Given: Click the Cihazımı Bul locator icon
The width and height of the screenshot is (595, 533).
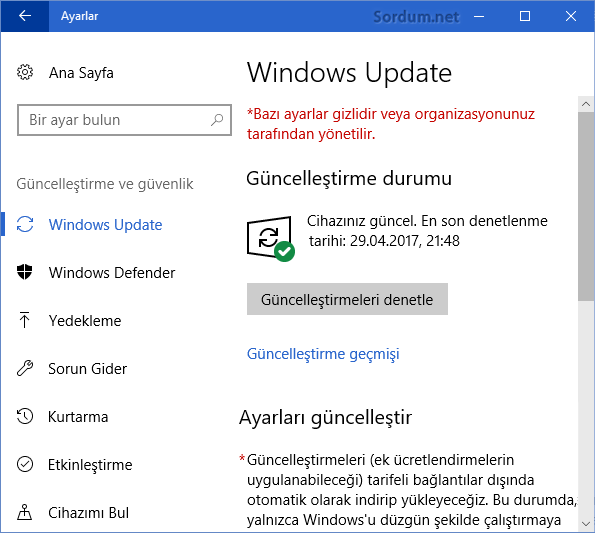Looking at the screenshot, I should (25, 512).
